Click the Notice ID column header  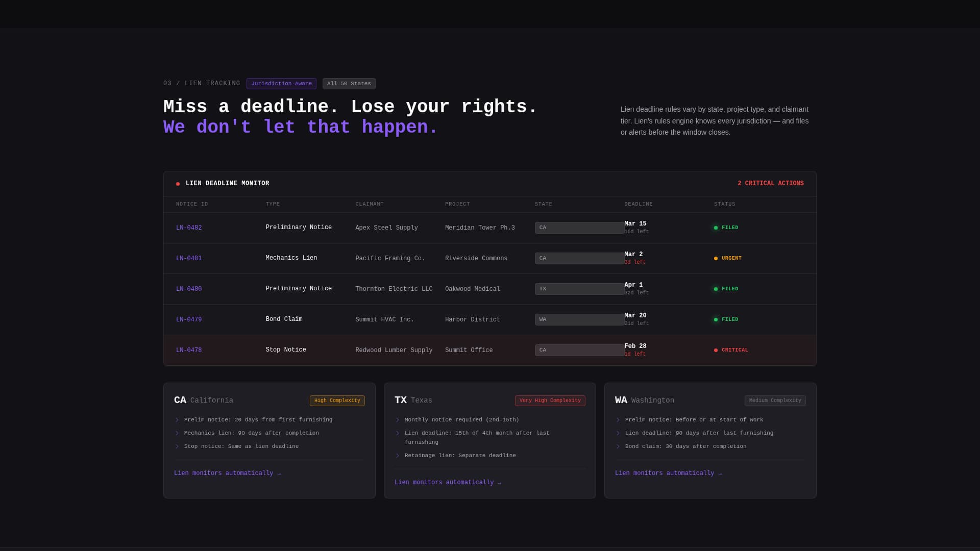[192, 205]
